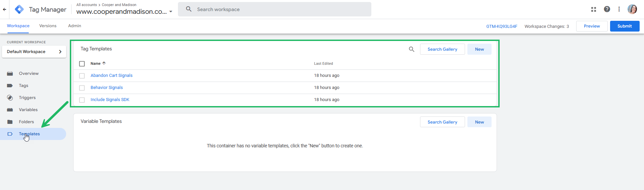The width and height of the screenshot is (644, 190).
Task: Check the Abandon Cart Signals checkbox
Action: pos(82,76)
